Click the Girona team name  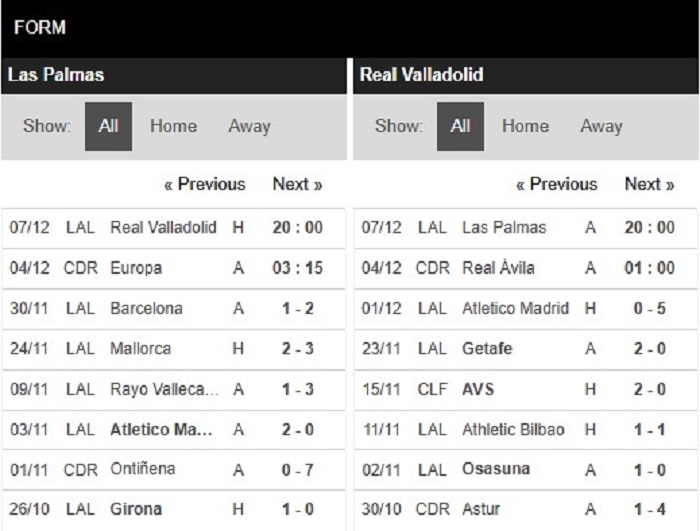136,509
